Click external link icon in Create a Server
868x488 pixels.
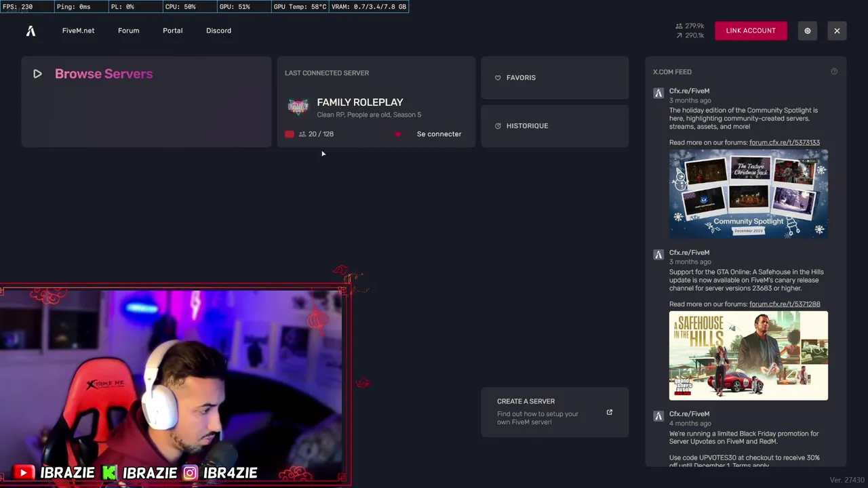coord(609,412)
